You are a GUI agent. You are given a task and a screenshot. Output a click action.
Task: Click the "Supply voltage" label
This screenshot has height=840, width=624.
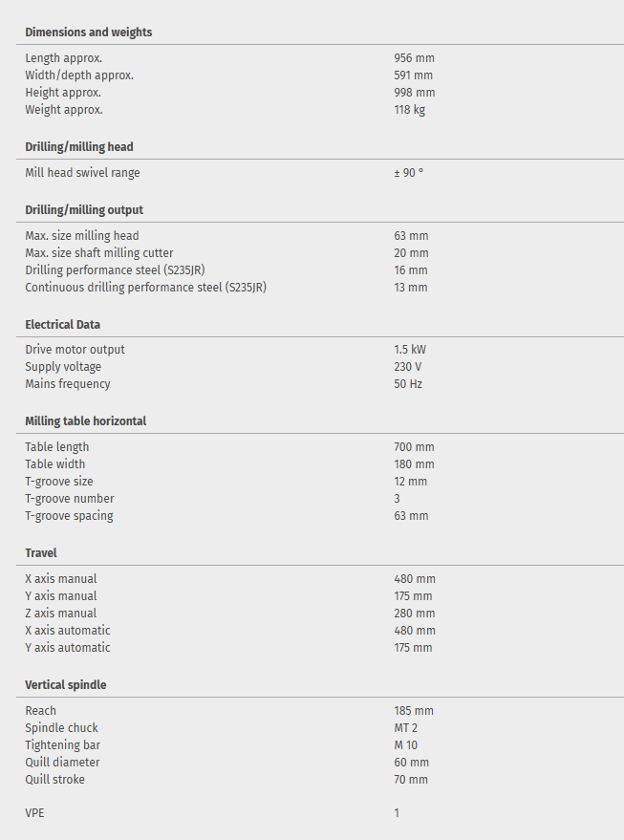(63, 367)
